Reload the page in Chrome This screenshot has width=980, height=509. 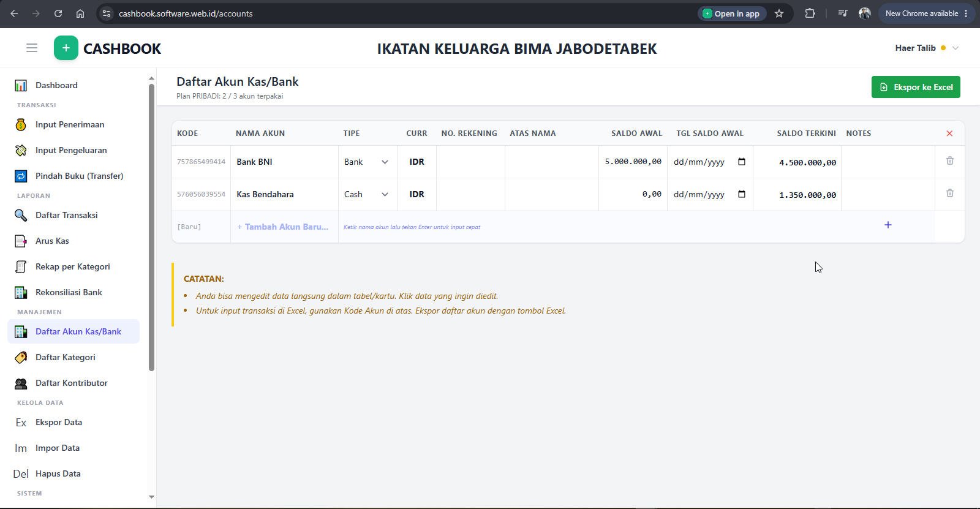point(58,13)
